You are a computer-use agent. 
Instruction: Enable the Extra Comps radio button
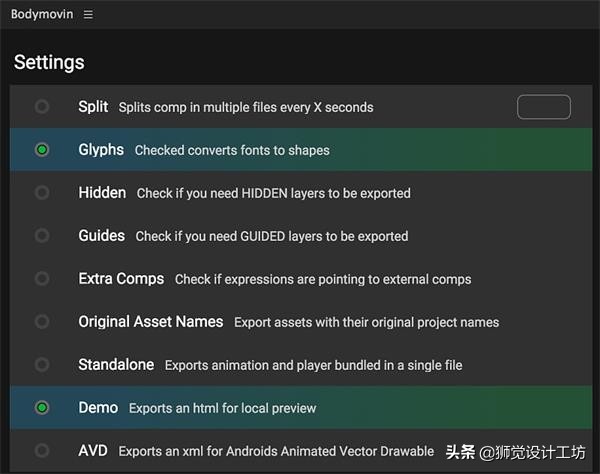[42, 278]
